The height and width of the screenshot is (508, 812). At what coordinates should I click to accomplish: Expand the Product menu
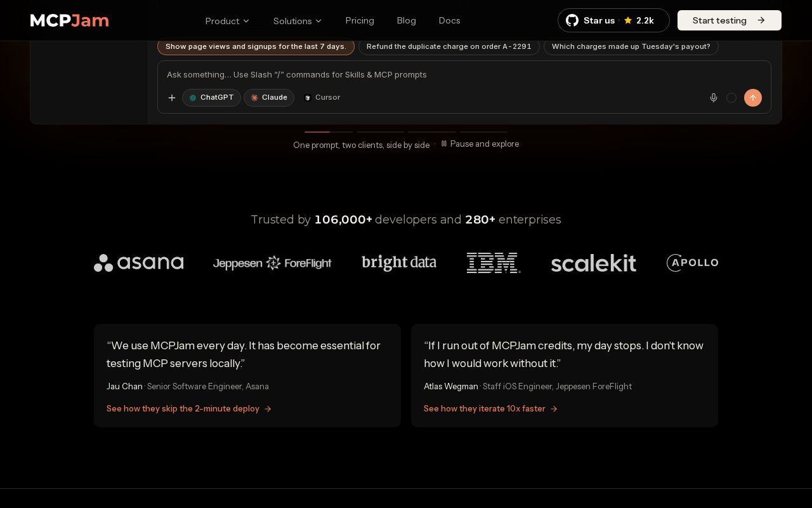(227, 21)
